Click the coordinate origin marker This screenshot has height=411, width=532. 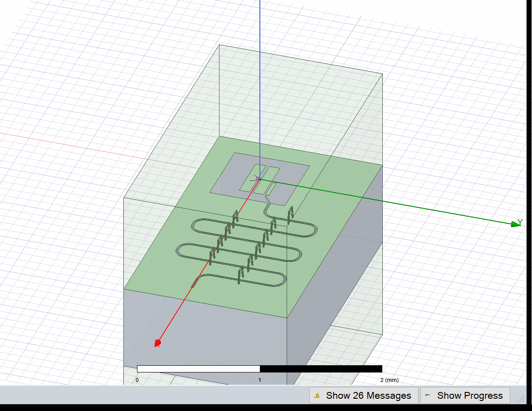click(259, 179)
